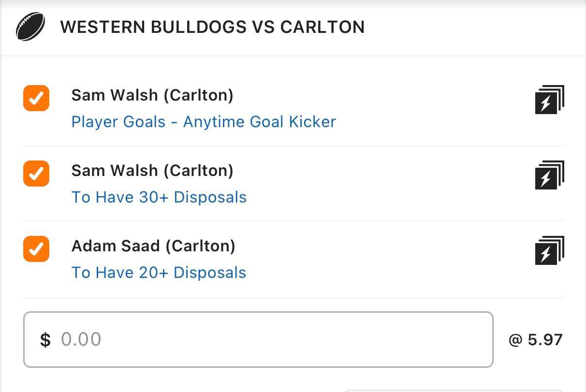Click the lightning stack icon on Adam Saad's row
The image size is (586, 392).
click(550, 250)
